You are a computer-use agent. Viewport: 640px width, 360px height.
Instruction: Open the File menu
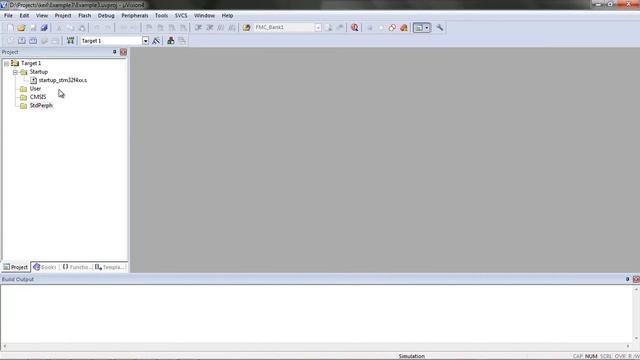click(8, 16)
